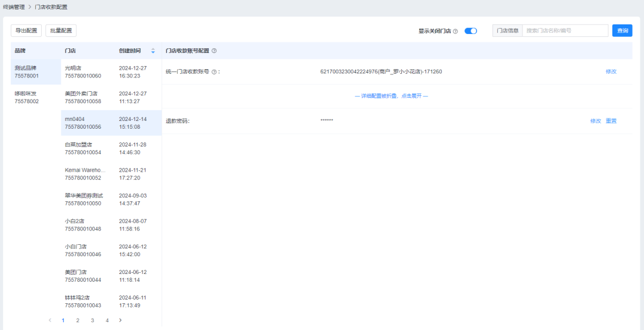Viewport: 644px width, 330px height.
Task: Click the 品牌 column header
Action: click(x=20, y=51)
